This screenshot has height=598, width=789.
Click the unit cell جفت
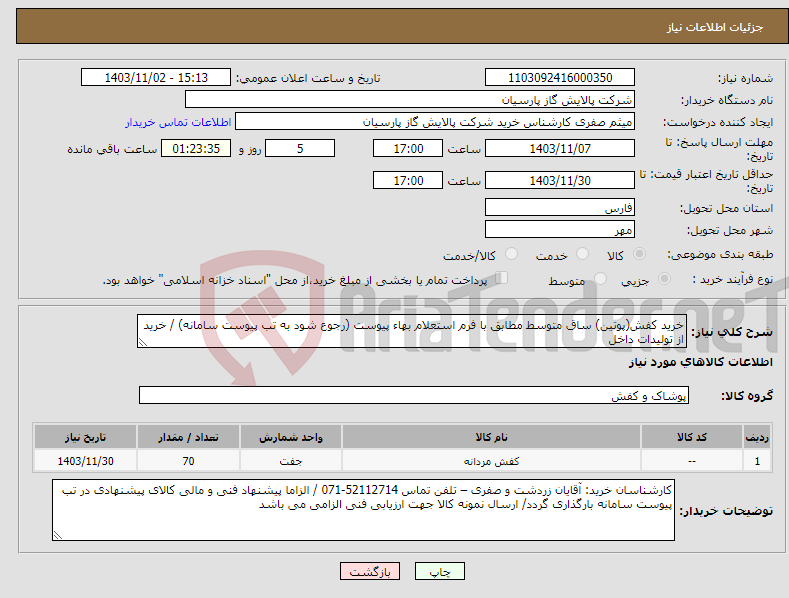291,461
